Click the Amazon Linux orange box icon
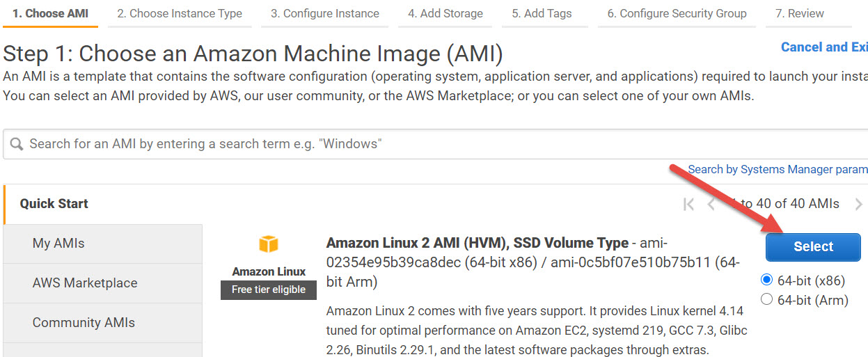Screen dimensions: 868x357 click(x=268, y=244)
